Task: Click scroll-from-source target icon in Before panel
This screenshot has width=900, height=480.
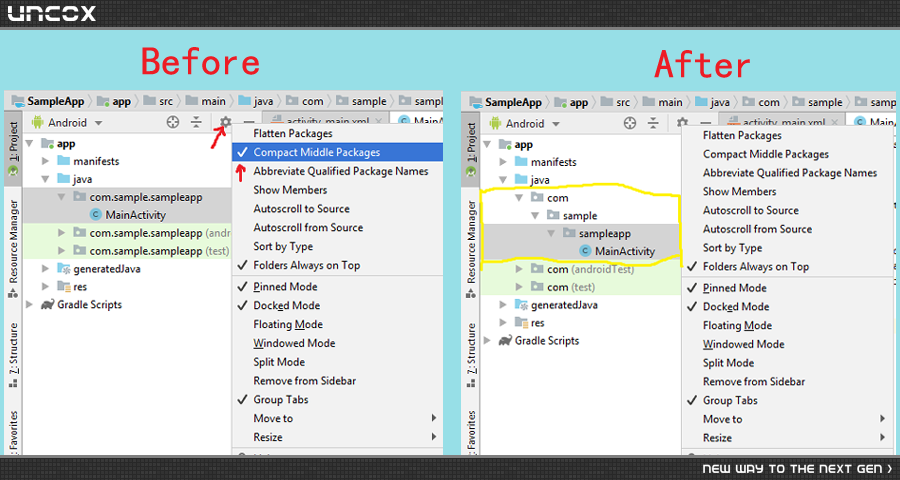Action: pyautogui.click(x=173, y=122)
